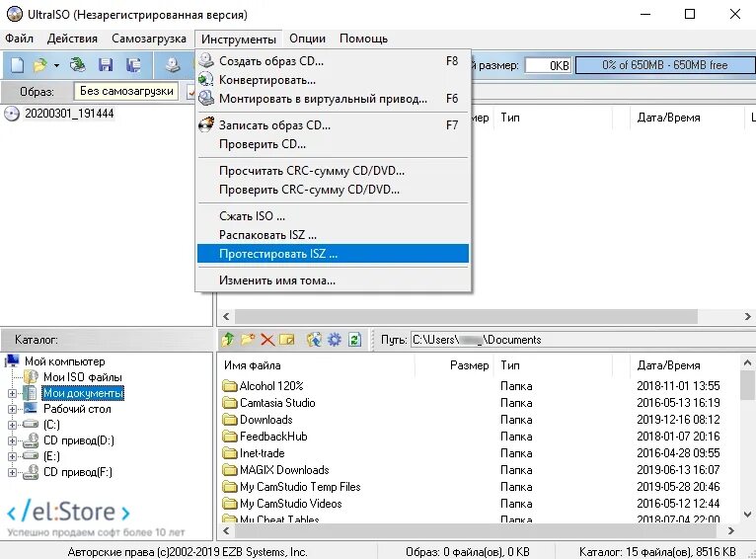Open the Файл menu
This screenshot has width=756, height=559.
click(20, 39)
